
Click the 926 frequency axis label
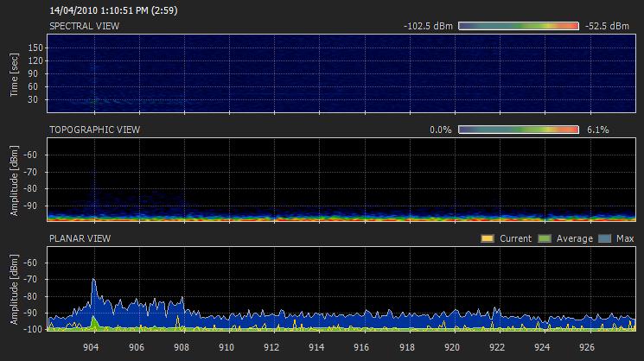coord(586,347)
